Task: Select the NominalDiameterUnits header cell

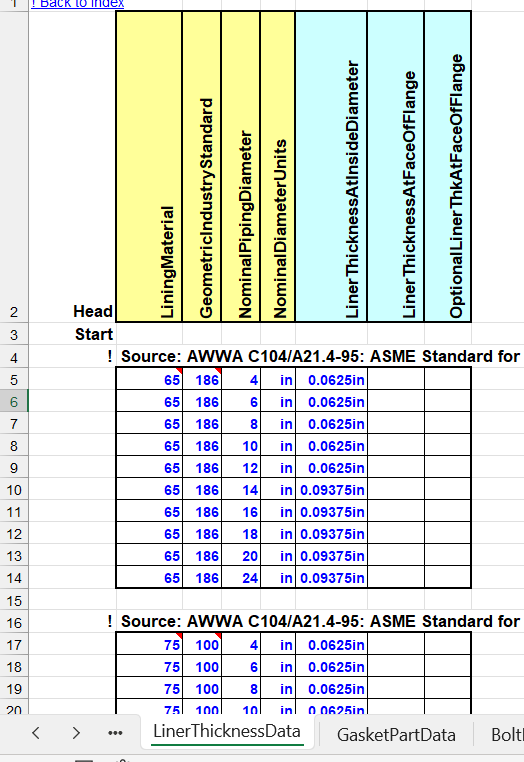Action: click(278, 166)
